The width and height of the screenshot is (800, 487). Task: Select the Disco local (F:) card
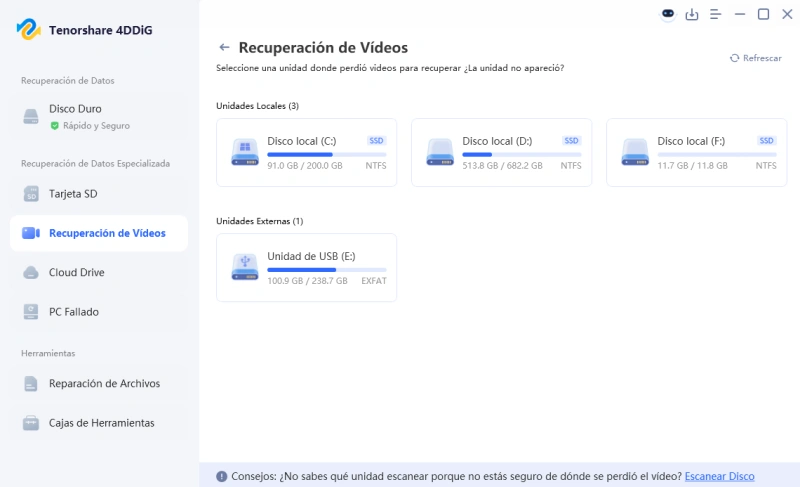pos(696,152)
